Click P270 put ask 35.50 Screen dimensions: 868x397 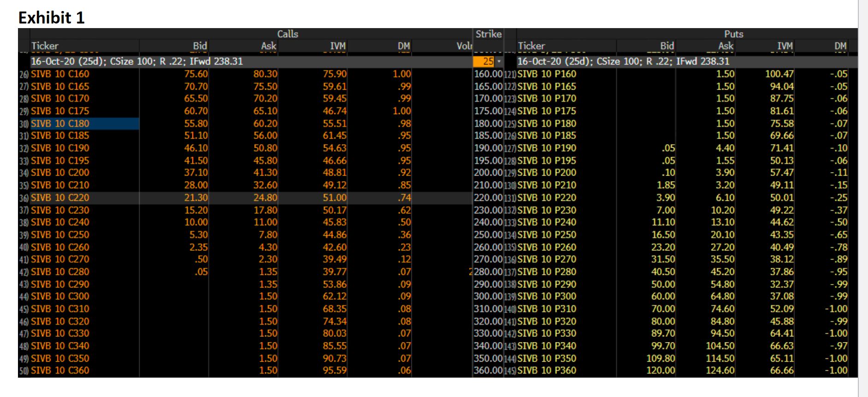(x=723, y=259)
